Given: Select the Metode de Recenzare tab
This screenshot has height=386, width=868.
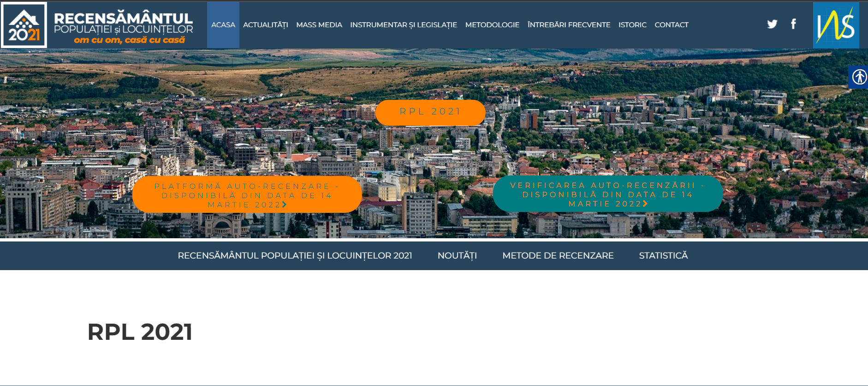Looking at the screenshot, I should [x=558, y=256].
